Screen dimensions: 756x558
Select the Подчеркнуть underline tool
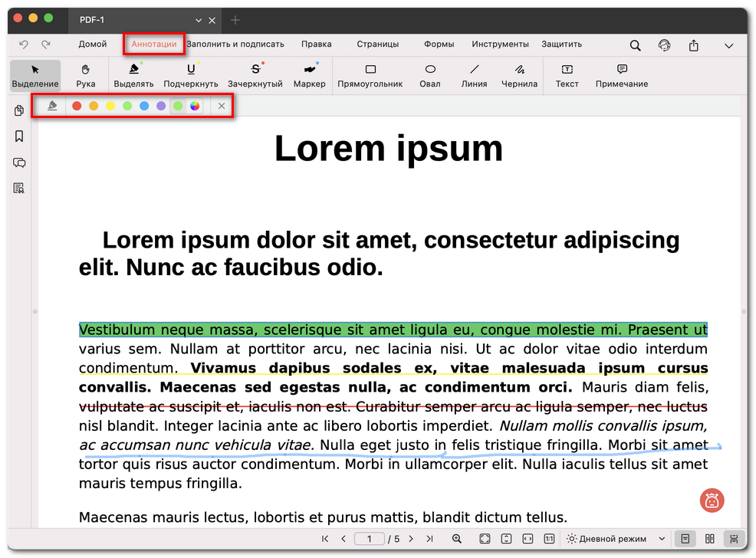[190, 74]
